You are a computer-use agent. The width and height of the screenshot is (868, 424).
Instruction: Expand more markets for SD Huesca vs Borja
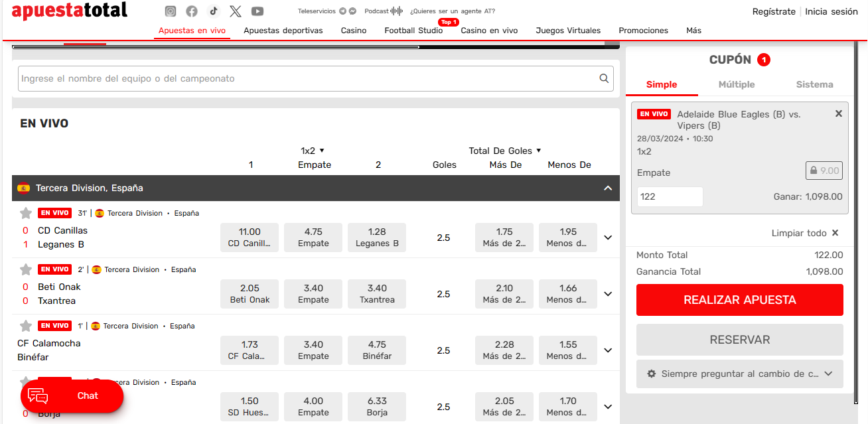pyautogui.click(x=608, y=407)
